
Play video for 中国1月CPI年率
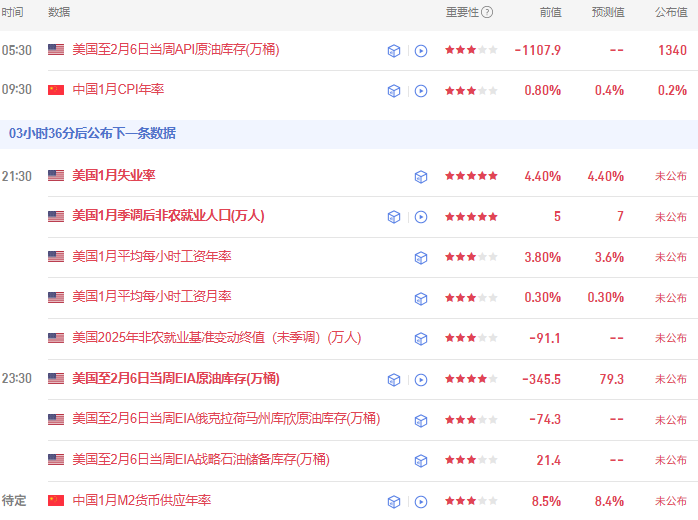(x=421, y=91)
